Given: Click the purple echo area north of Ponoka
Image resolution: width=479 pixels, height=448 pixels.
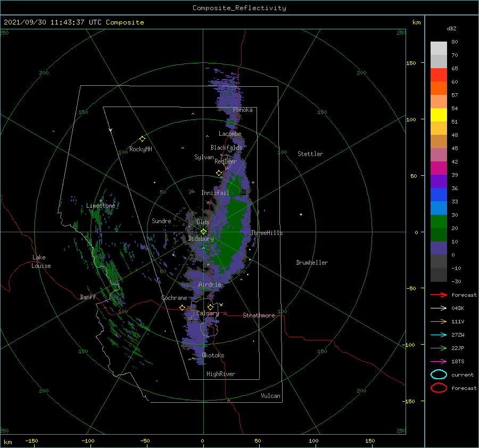Looking at the screenshot, I should point(228,92).
